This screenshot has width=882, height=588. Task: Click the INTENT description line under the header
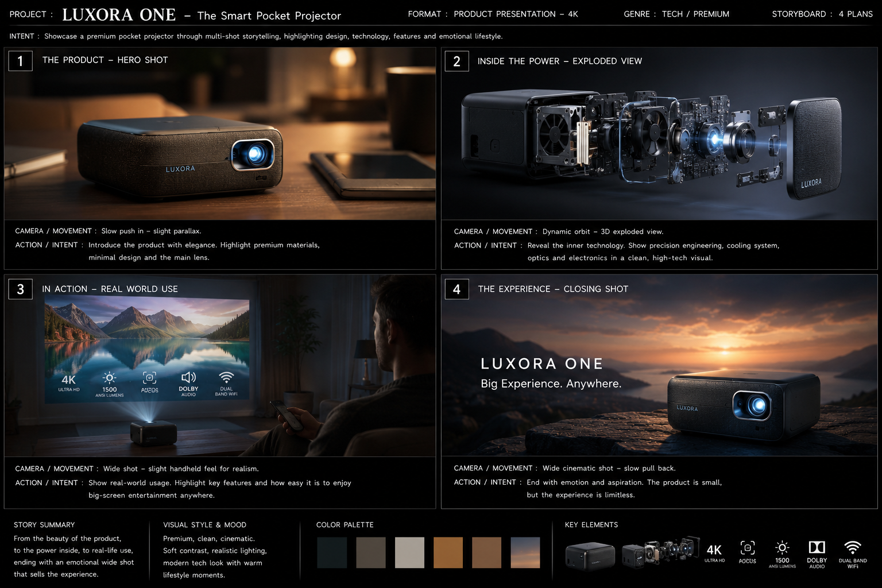tap(256, 36)
